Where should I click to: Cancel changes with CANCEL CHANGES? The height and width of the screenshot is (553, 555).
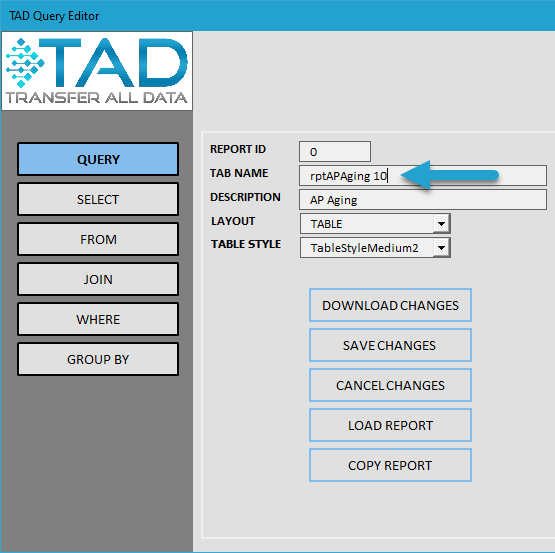tap(390, 385)
